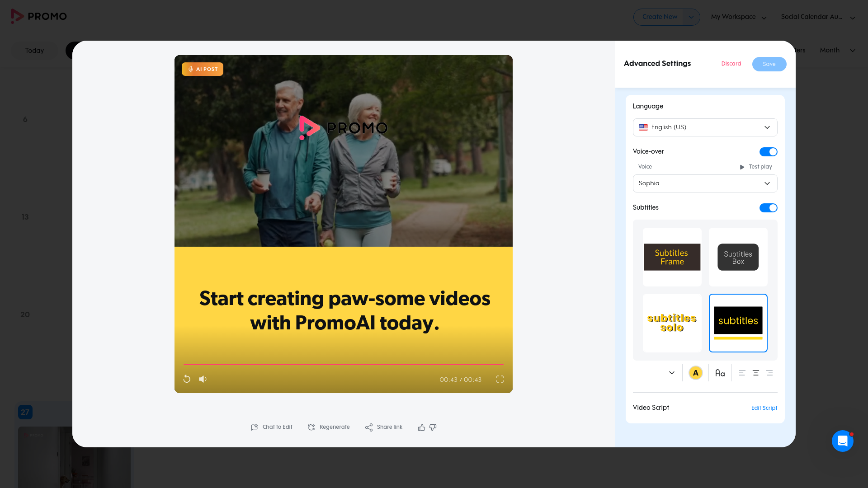Screen dimensions: 868x488
Task: Click the thumbs up icon
Action: pos(421,427)
